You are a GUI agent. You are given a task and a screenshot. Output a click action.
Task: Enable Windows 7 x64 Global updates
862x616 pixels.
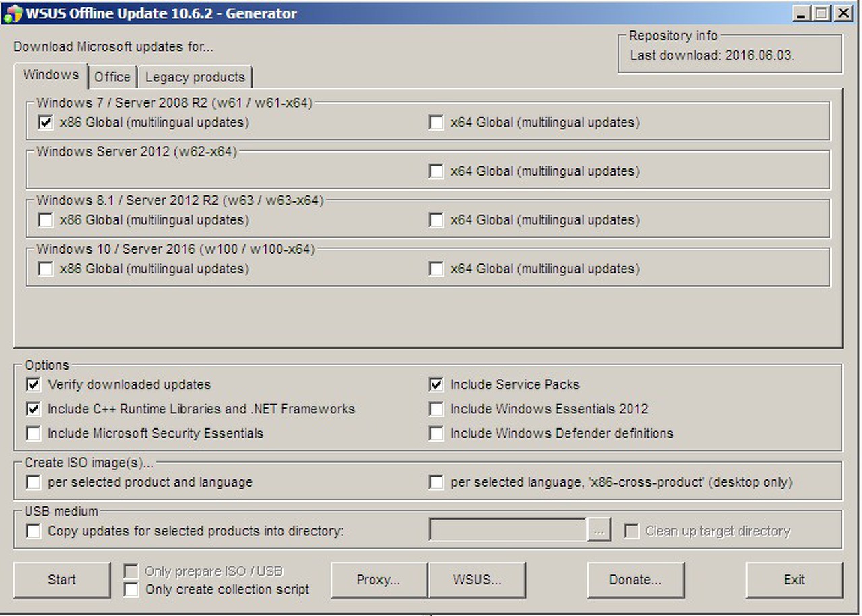(x=436, y=123)
